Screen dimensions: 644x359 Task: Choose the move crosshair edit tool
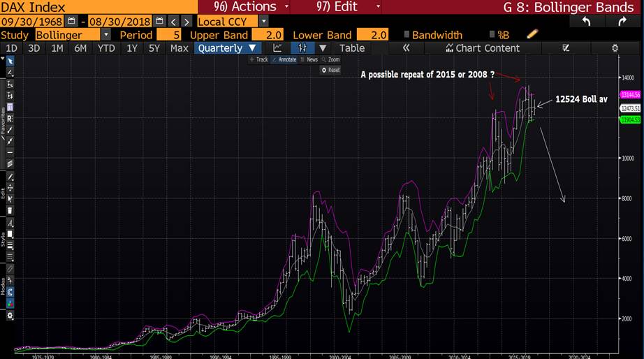point(10,188)
